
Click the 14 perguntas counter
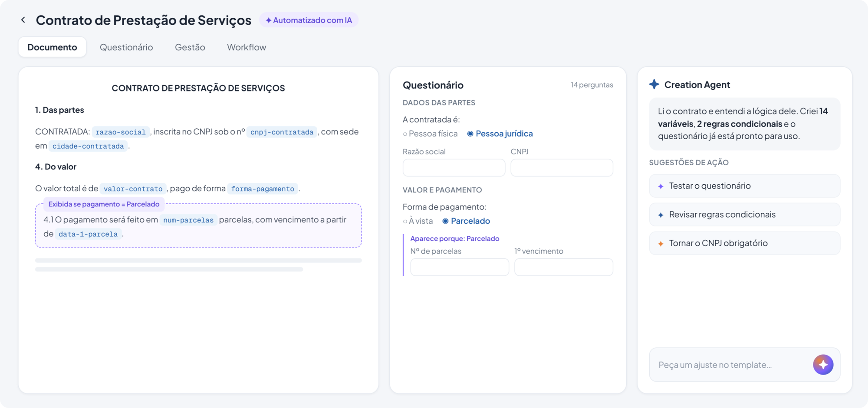point(592,85)
